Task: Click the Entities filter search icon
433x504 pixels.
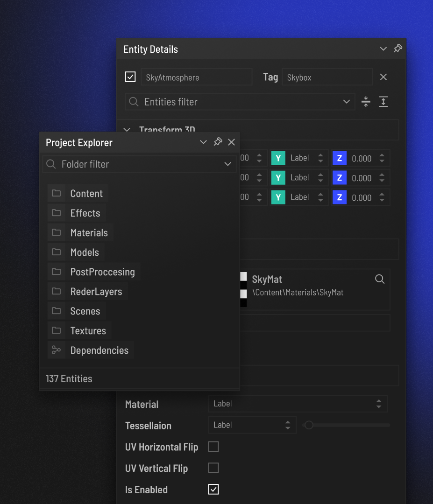Action: (134, 102)
